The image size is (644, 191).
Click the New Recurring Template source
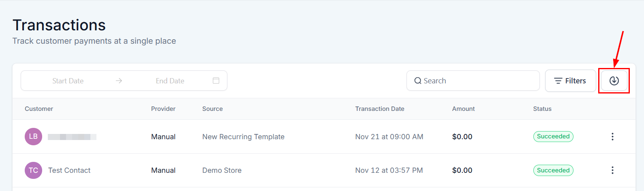(x=243, y=137)
